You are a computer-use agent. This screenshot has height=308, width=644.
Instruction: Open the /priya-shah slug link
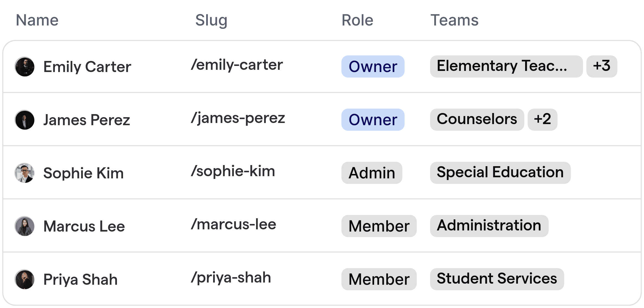[231, 278]
